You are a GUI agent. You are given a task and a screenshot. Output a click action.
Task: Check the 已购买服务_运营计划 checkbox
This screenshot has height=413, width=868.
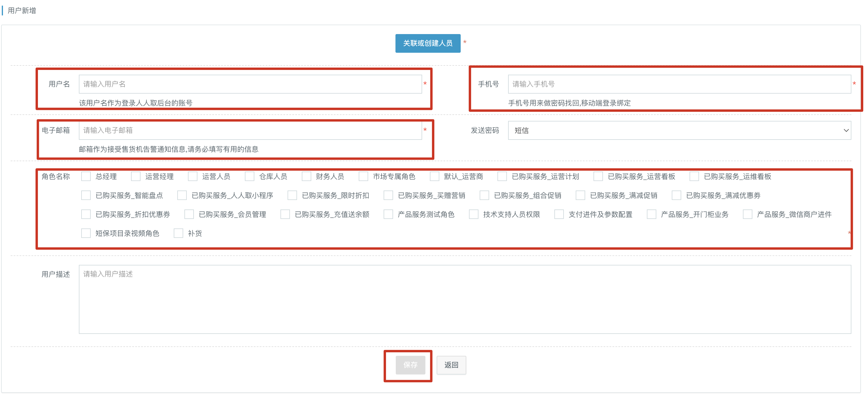point(502,176)
